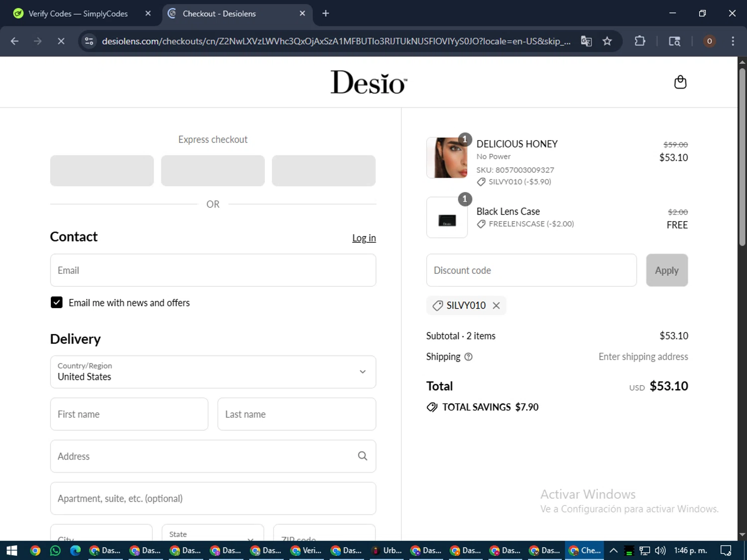Click the Subtotal · 2 items label
Screen dimensions: 747x560
pos(461,336)
